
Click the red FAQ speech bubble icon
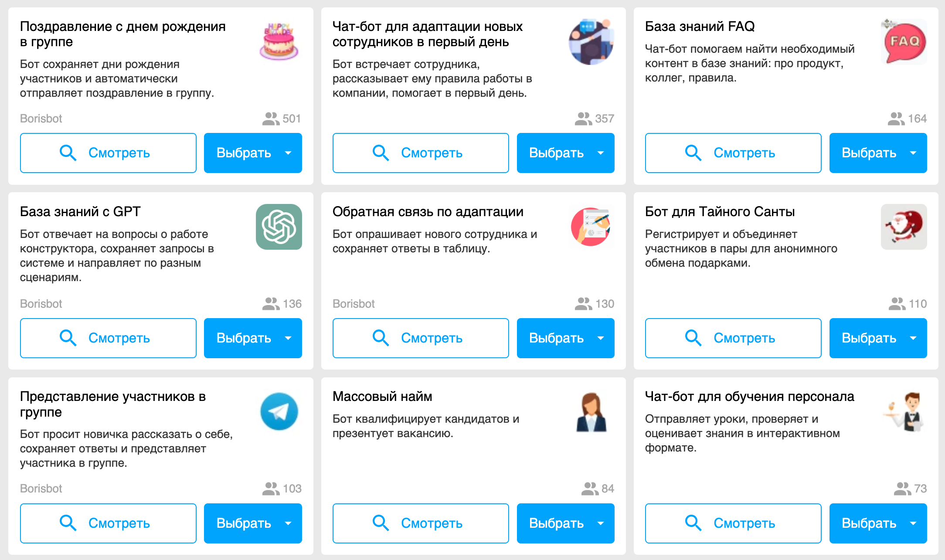point(904,42)
